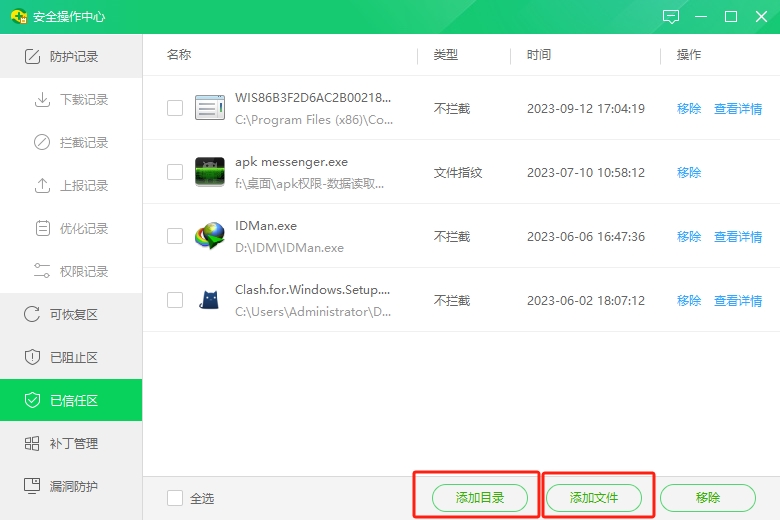The image size is (780, 520).
Task: Open the 补丁管理 patch management section
Action: tap(73, 443)
